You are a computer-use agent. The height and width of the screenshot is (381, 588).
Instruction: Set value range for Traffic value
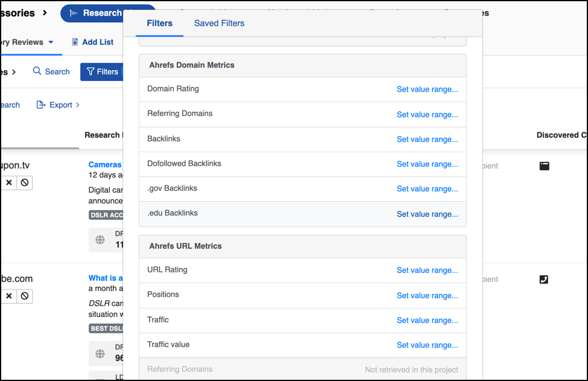click(x=427, y=345)
